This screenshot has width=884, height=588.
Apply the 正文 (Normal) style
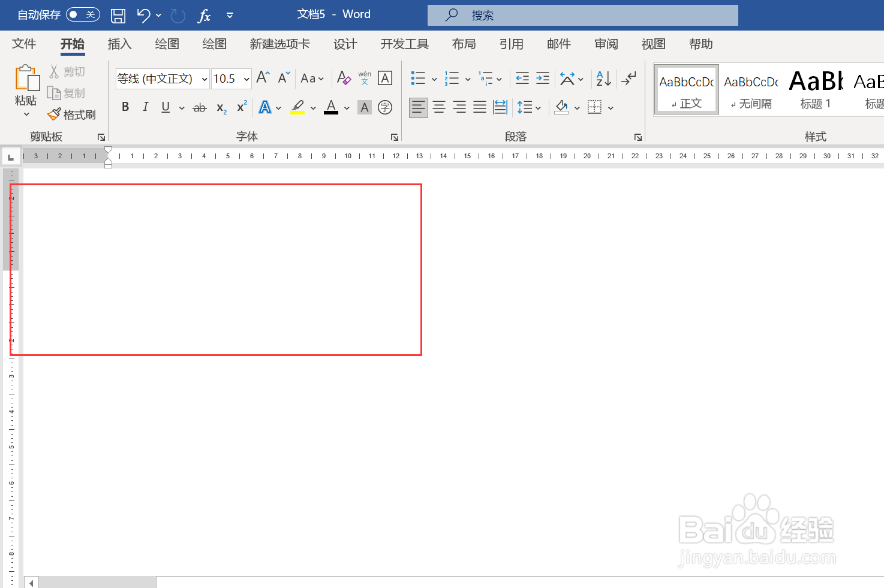pyautogui.click(x=687, y=89)
